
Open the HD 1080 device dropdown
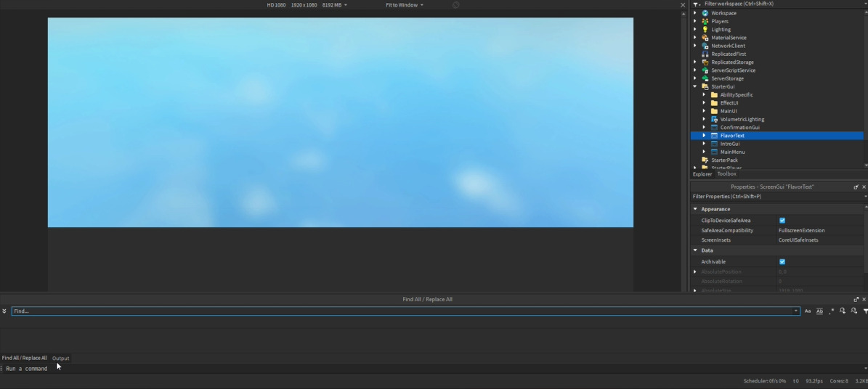307,5
